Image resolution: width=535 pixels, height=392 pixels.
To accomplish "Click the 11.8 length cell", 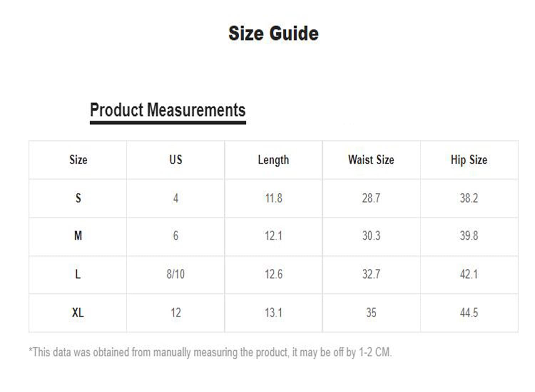I will click(274, 198).
